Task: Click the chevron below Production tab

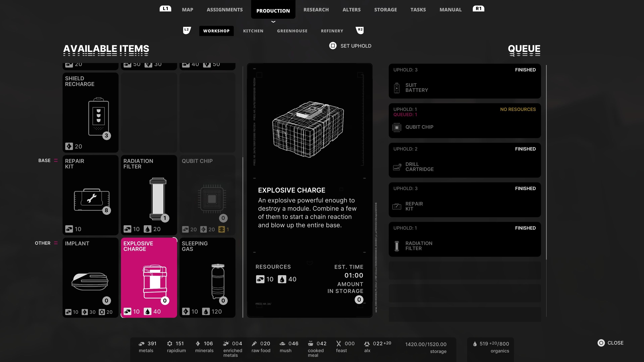Action: point(273,22)
